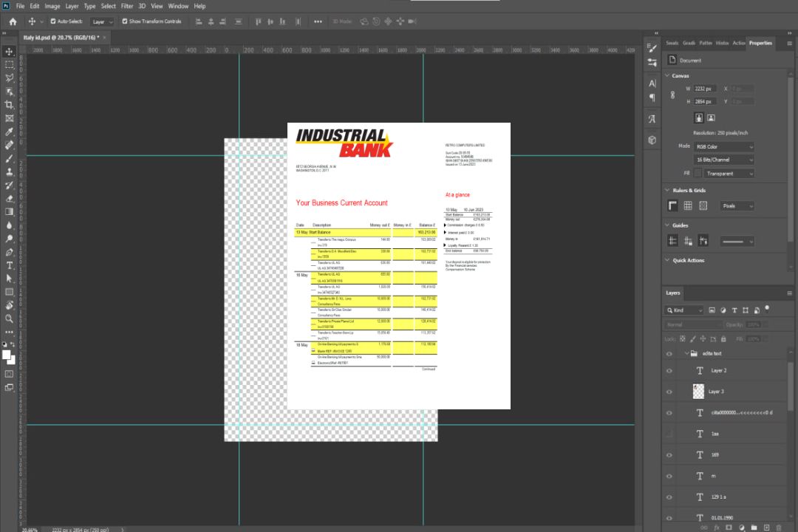Open the 3D panel cube icon
The width and height of the screenshot is (798, 532).
tap(652, 140)
